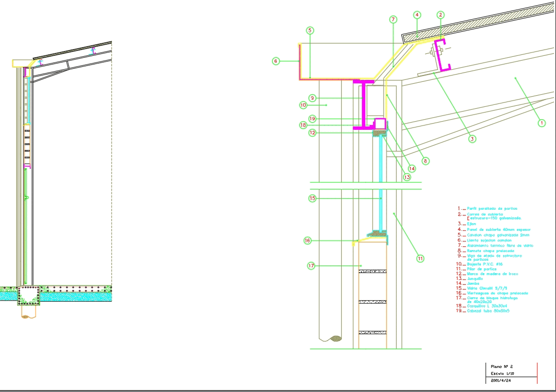
Task: Select callout bubble number 11
Action: tap(420, 258)
